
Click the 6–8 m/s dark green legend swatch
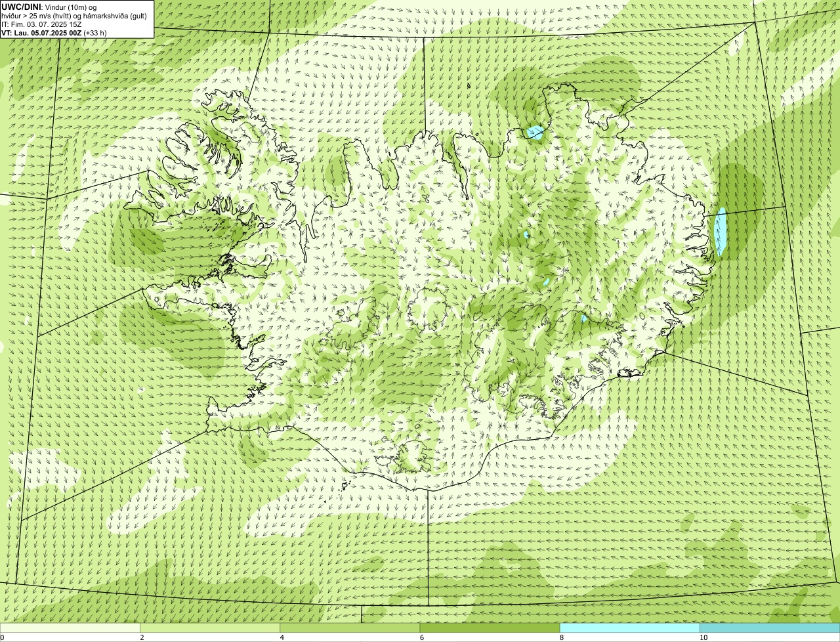coord(490,628)
